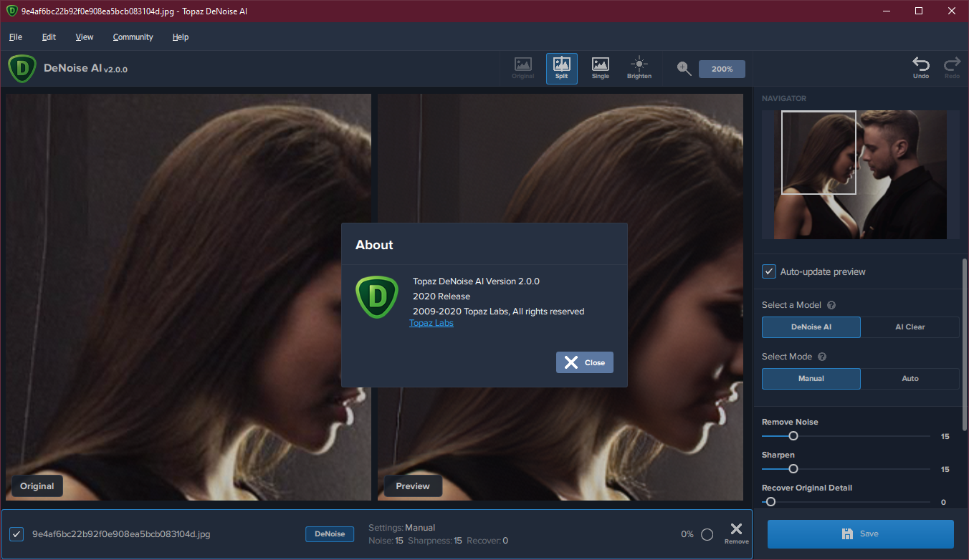The height and width of the screenshot is (560, 969).
Task: Select the DeNoise AI model
Action: (x=811, y=327)
